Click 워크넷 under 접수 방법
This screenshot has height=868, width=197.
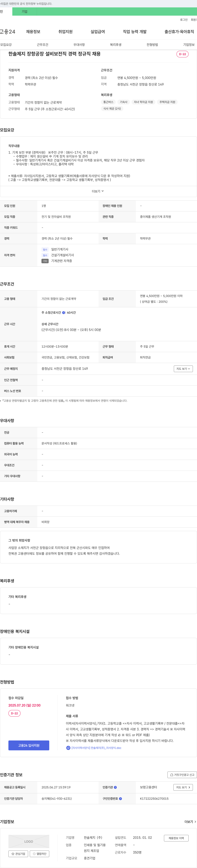[x=70, y=705]
